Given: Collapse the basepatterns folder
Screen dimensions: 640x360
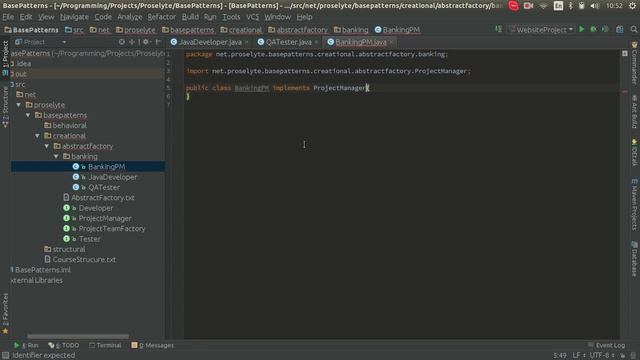Looking at the screenshot, I should coord(28,115).
